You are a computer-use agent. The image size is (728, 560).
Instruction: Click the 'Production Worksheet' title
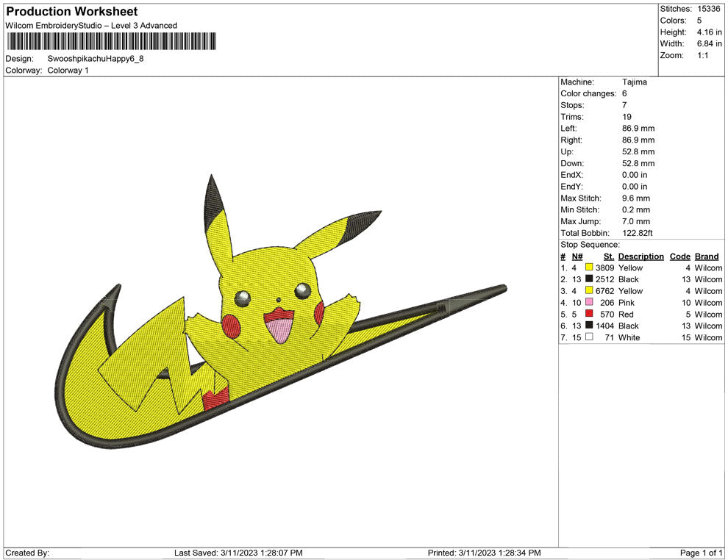click(72, 12)
